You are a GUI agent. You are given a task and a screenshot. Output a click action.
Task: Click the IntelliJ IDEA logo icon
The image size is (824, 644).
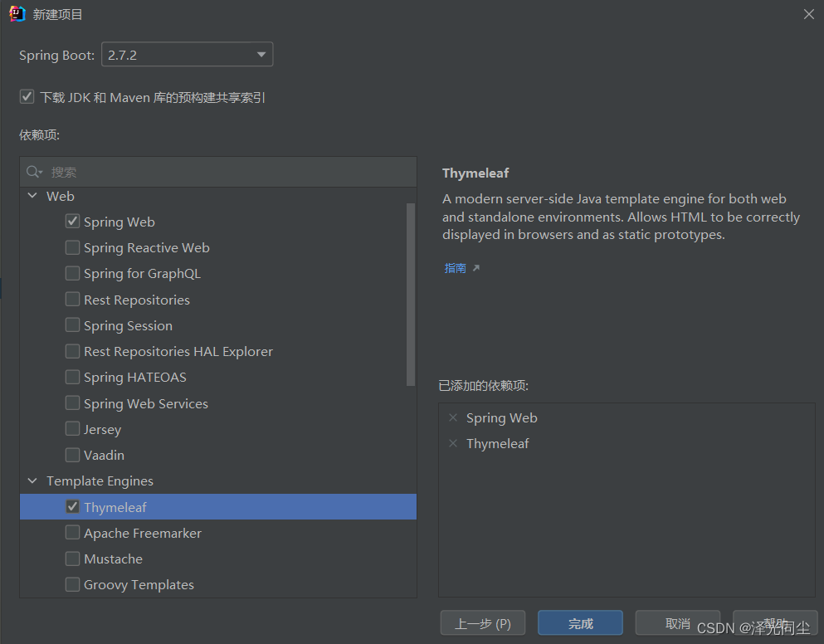17,13
